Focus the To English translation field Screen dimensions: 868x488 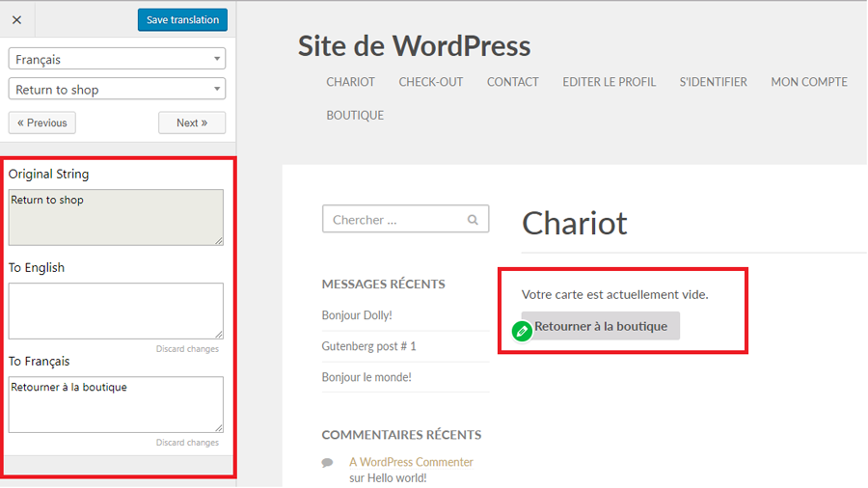coord(116,311)
